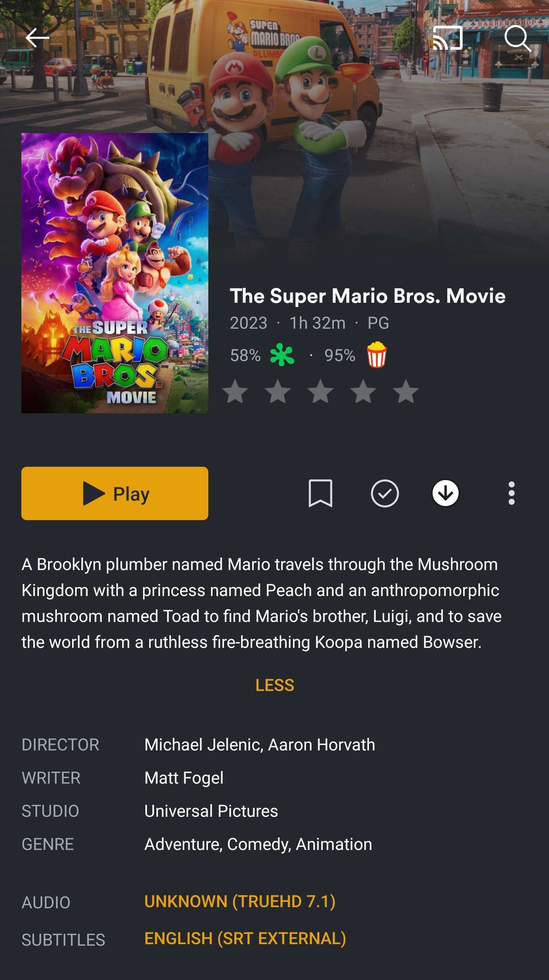The image size is (549, 980).
Task: Open search with magnifier icon
Action: 517,38
